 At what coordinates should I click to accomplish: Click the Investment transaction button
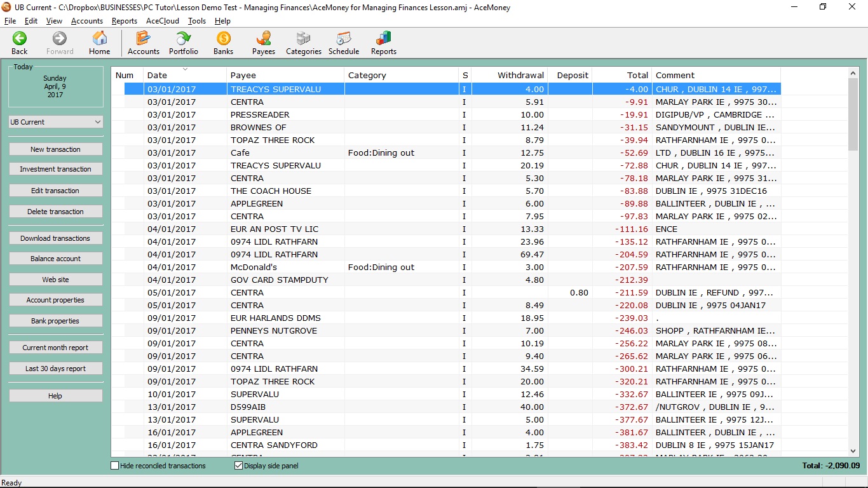point(56,169)
